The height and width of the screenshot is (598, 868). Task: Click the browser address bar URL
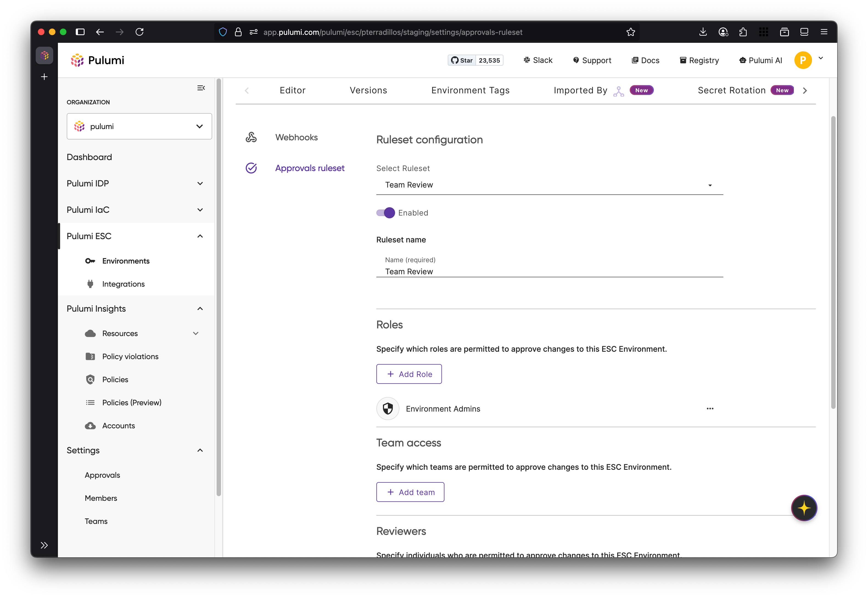[393, 32]
